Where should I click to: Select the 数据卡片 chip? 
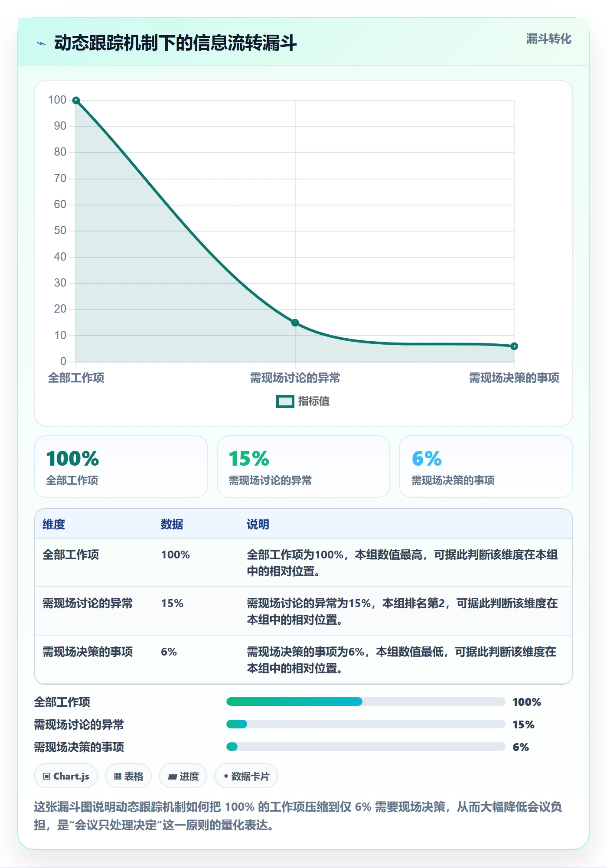click(246, 776)
